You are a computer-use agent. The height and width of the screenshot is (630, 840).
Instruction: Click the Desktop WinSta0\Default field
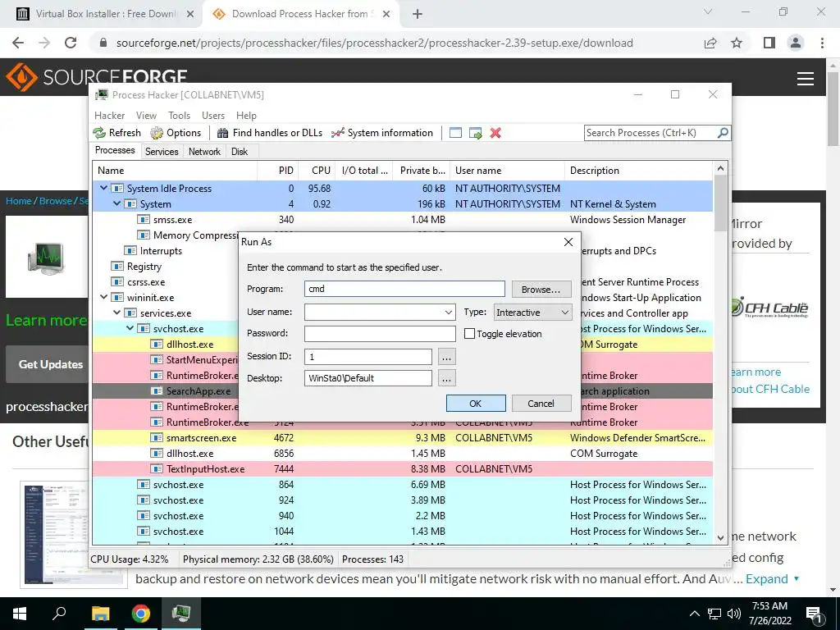click(368, 378)
